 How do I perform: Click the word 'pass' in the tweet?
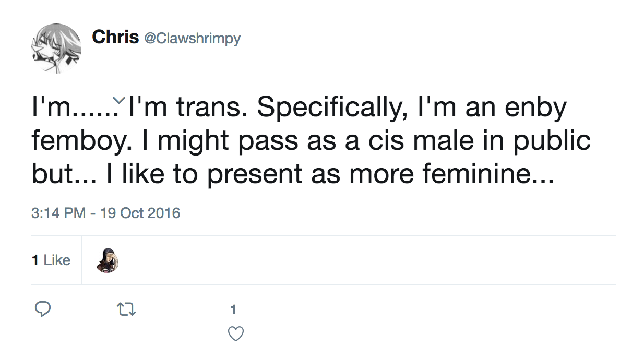pos(262,141)
